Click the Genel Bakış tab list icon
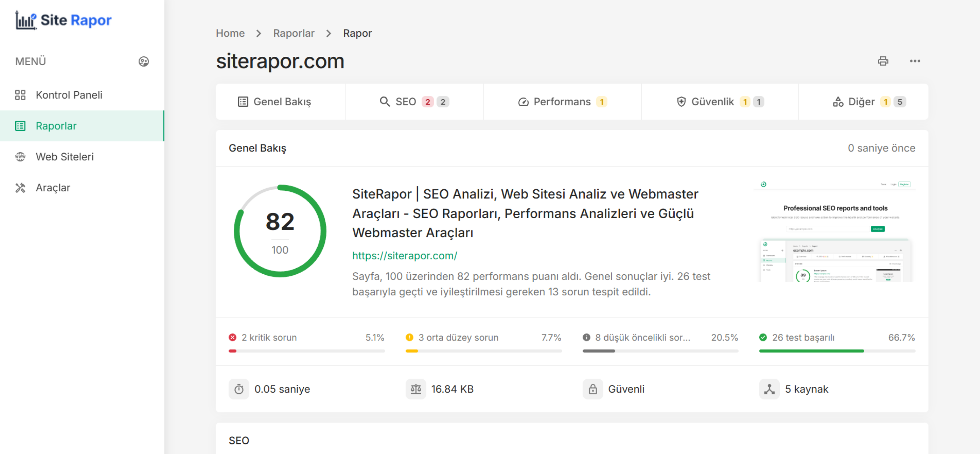The image size is (980, 454). [243, 102]
